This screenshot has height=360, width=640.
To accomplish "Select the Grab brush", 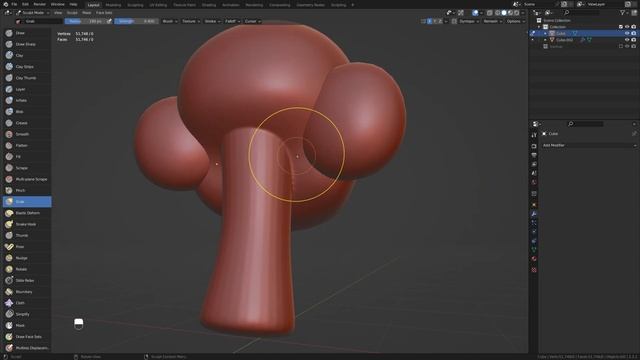I will coord(27,202).
